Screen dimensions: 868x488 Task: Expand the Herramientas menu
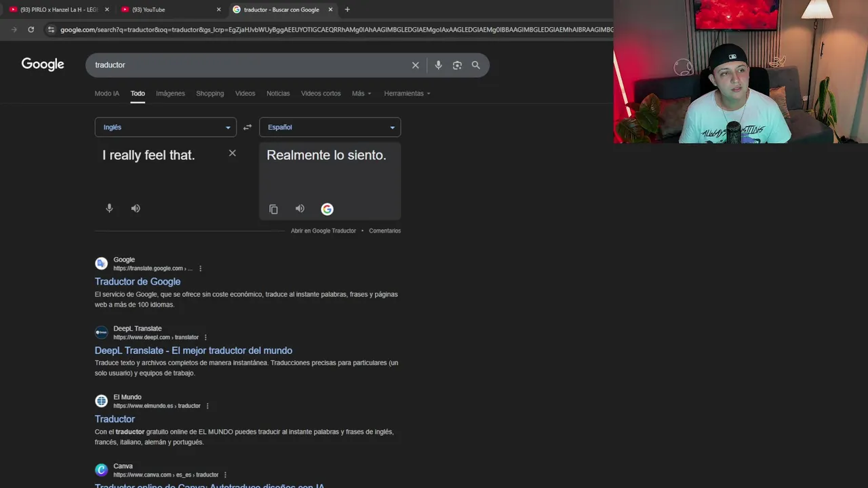(407, 94)
